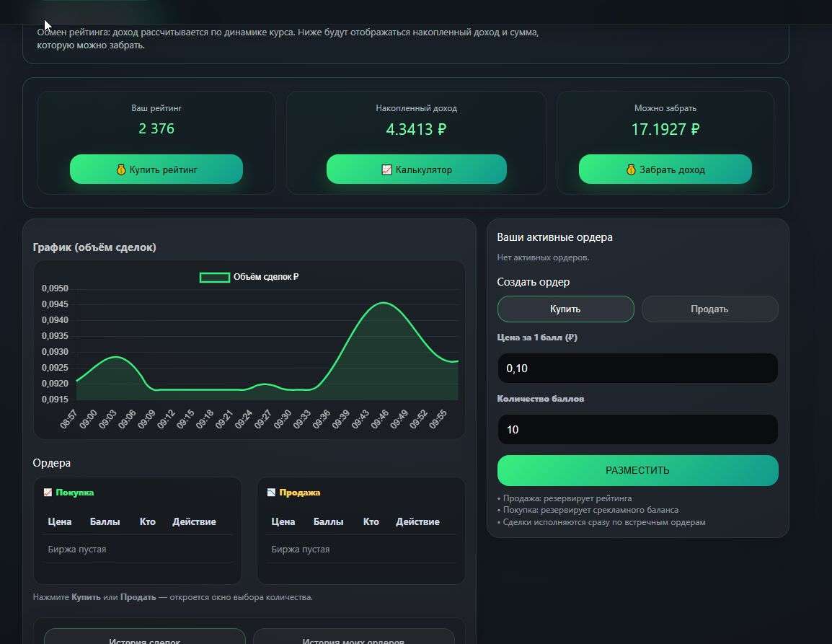Screen dimensions: 832x644
Task: Click the money bag icon on Купить рейтинг
Action: tap(121, 169)
